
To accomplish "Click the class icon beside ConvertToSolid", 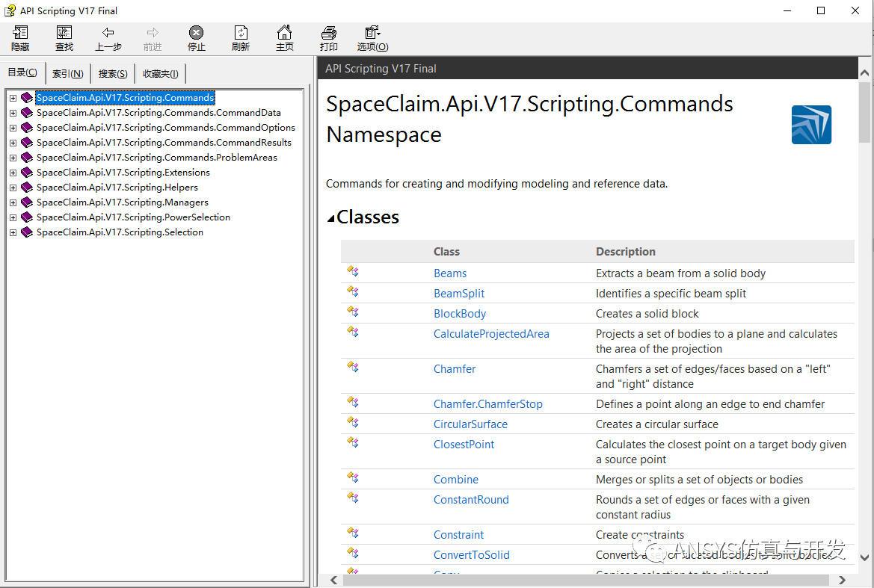I will (353, 553).
